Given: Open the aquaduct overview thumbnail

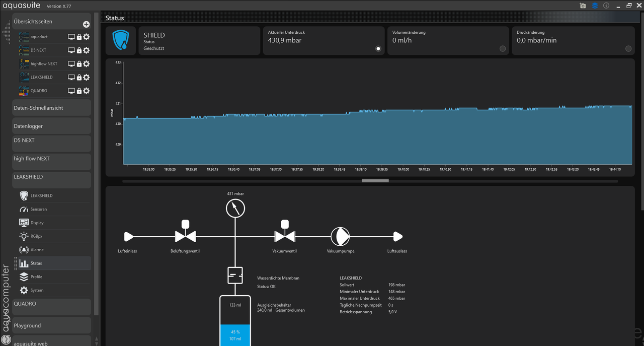Looking at the screenshot, I should (24, 37).
